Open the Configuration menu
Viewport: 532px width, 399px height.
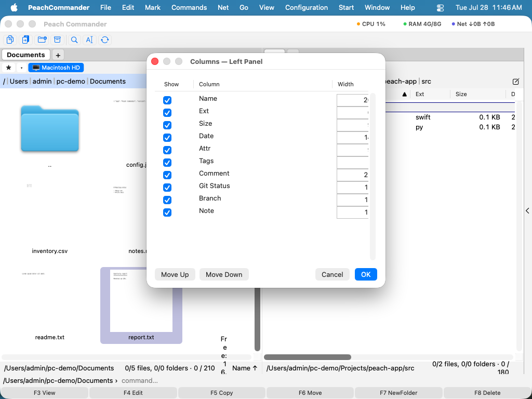pyautogui.click(x=307, y=7)
